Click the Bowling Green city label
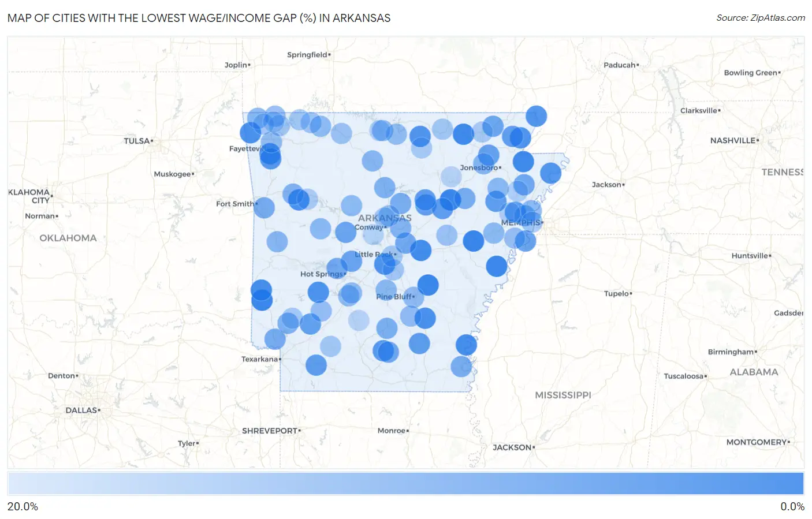This screenshot has height=519, width=812. (x=751, y=73)
